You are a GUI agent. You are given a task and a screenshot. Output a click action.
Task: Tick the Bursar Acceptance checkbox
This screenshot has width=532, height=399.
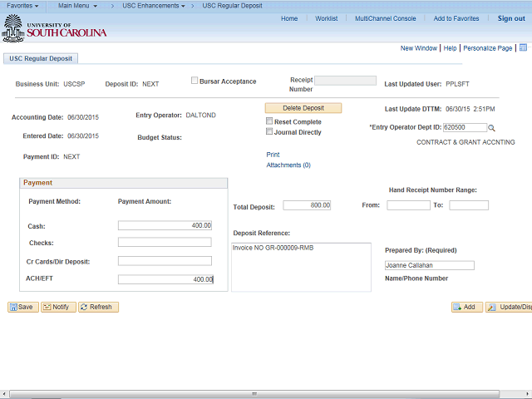(195, 81)
